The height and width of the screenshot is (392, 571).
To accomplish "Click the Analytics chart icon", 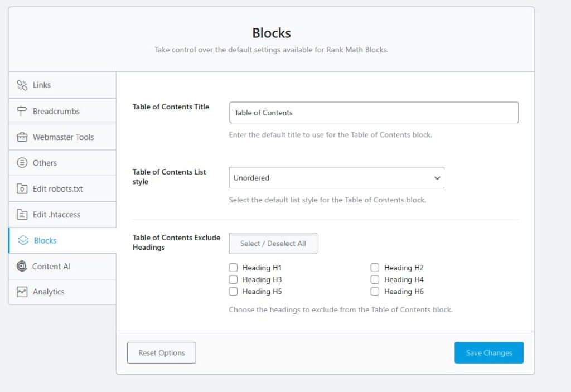I will pyautogui.click(x=22, y=292).
